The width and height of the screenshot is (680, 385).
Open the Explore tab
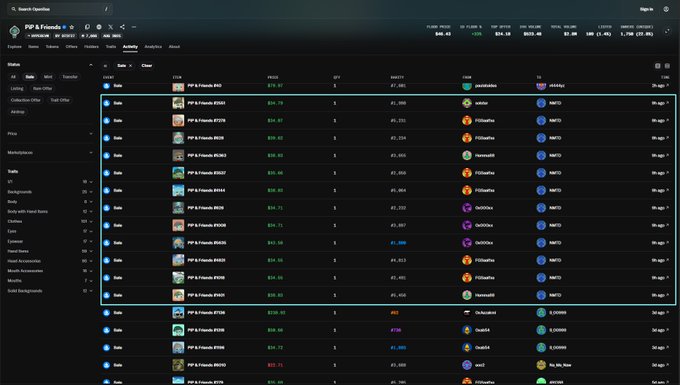coord(14,46)
